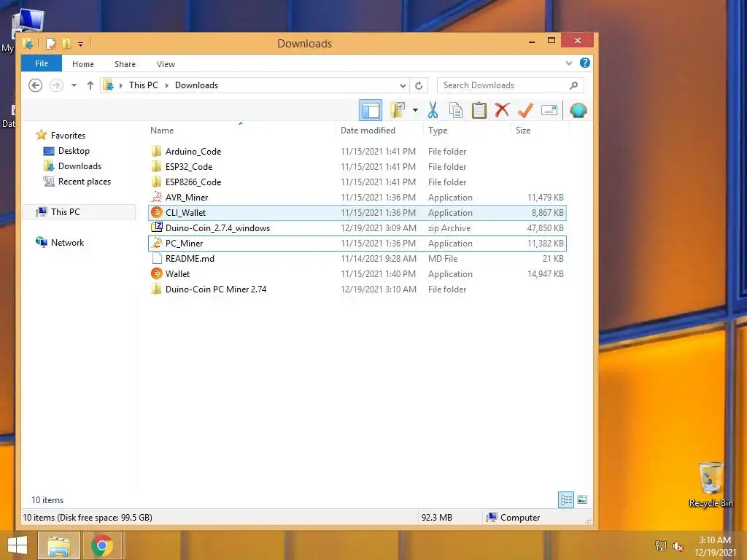The image size is (747, 560).
Task: Click the taskbar clock
Action: pos(715,546)
